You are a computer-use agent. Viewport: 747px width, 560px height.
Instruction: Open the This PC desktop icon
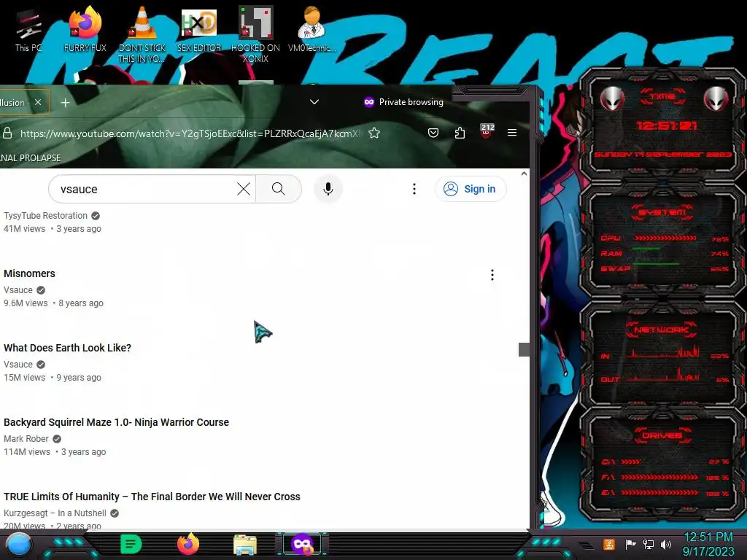click(x=28, y=31)
